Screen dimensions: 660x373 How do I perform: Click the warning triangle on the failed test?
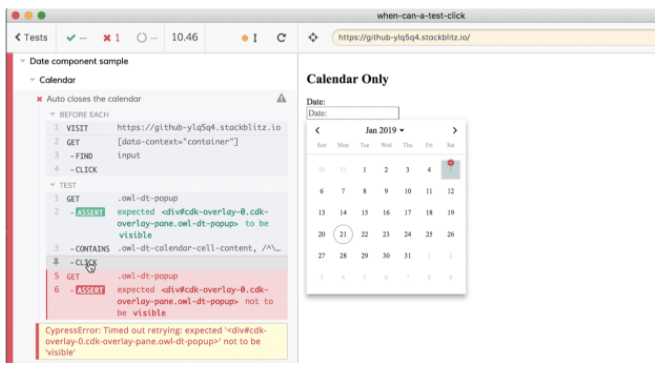(282, 99)
